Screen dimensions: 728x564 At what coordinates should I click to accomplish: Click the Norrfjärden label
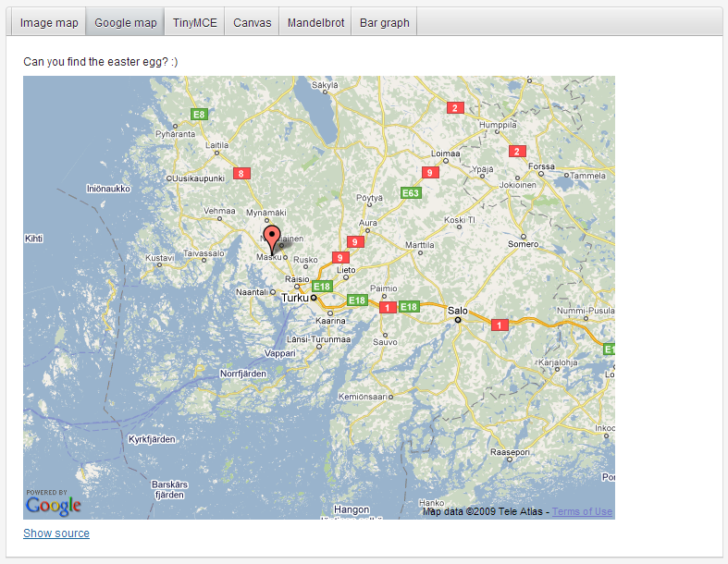(x=243, y=374)
